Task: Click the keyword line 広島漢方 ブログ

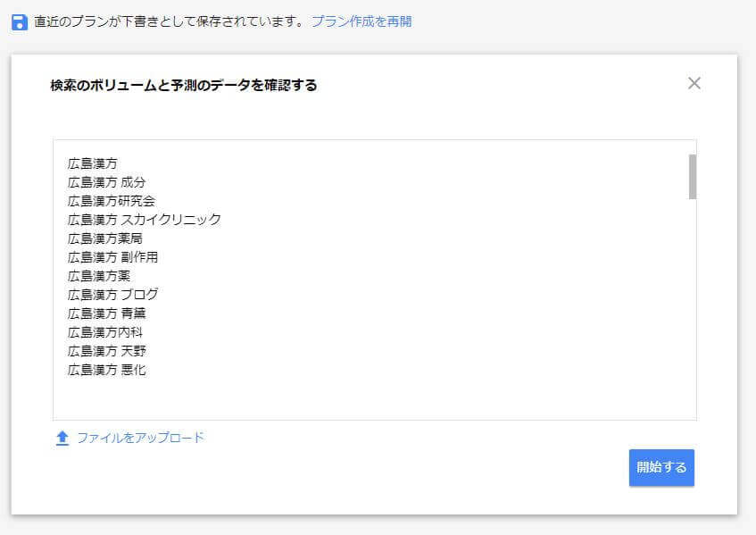Action: [112, 295]
